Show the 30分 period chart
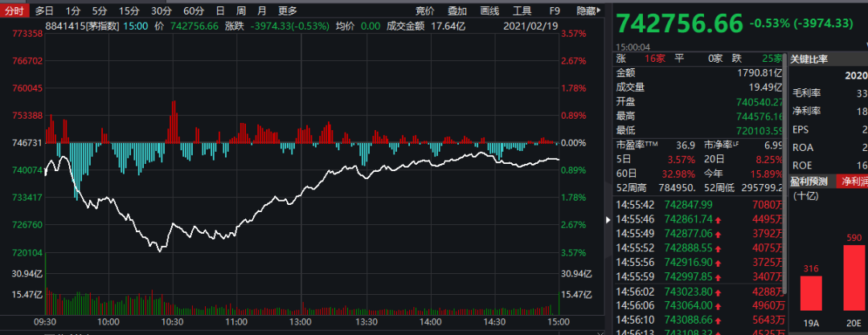 [x=162, y=11]
